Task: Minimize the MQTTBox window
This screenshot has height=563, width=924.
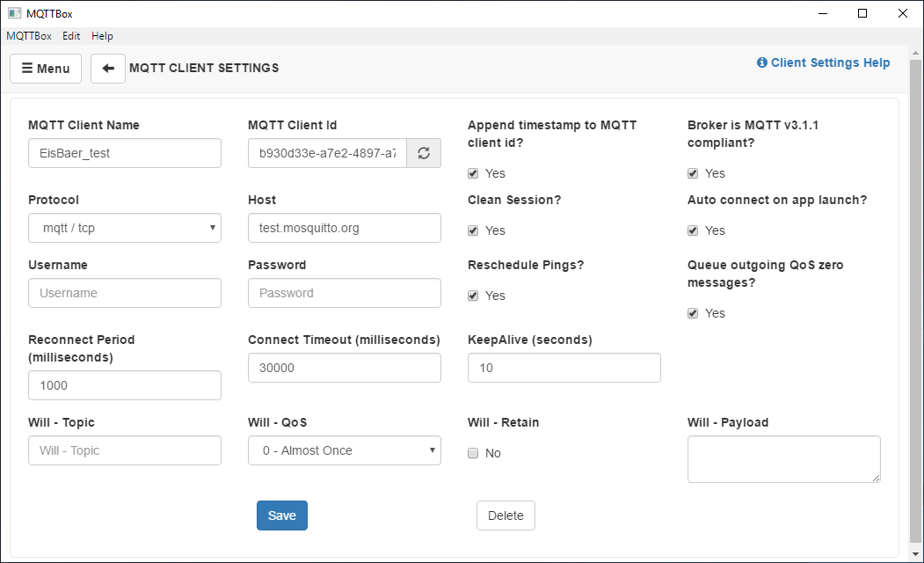Action: click(x=823, y=13)
